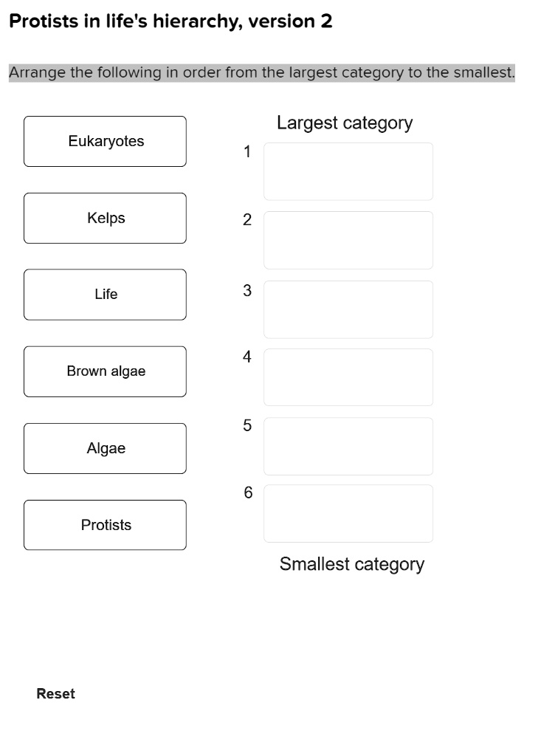Viewport: 558px width, 756px height.
Task: Click the second ranking slot
Action: [348, 240]
